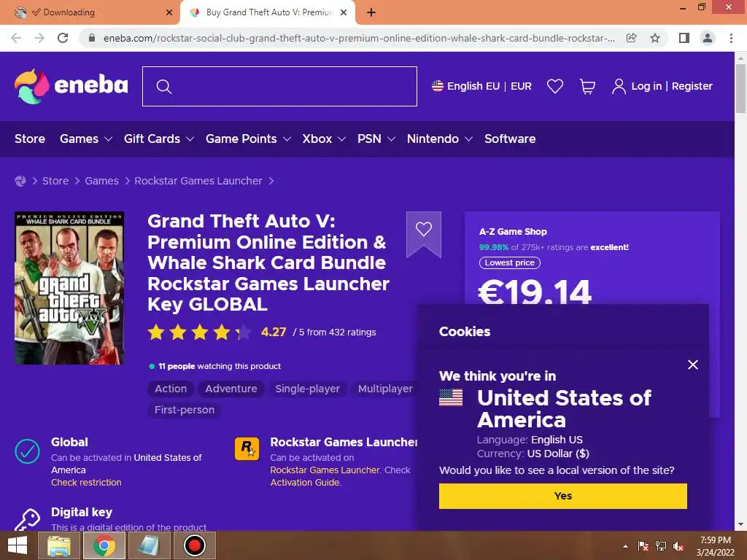Viewport: 747px width, 560px height.
Task: Expand the Game Points menu
Action: (x=248, y=139)
